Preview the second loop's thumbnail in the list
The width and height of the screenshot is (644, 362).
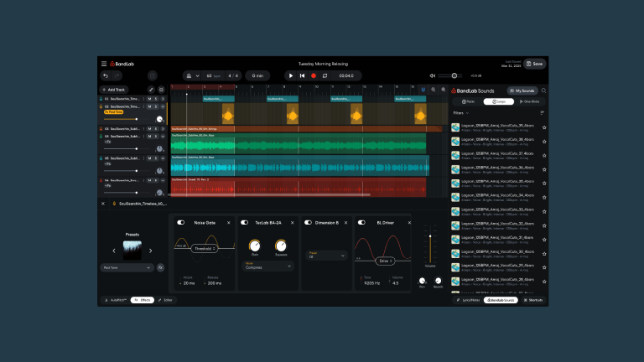pos(455,142)
